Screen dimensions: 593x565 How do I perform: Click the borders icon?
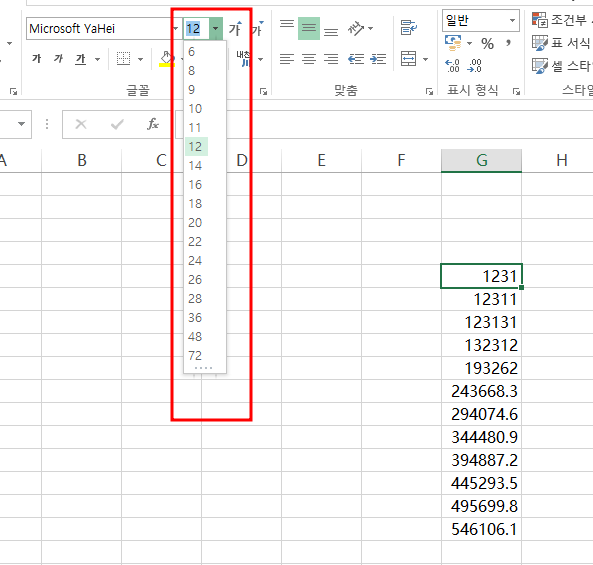(x=123, y=59)
